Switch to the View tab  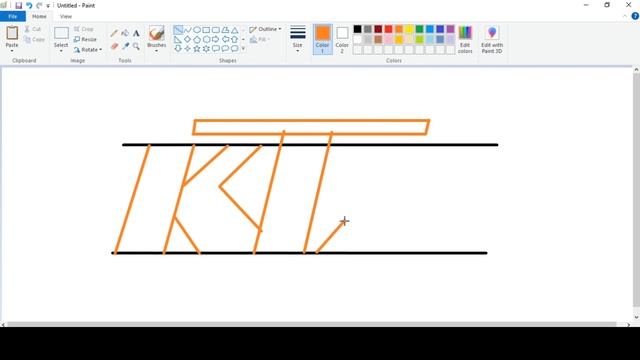coord(66,16)
